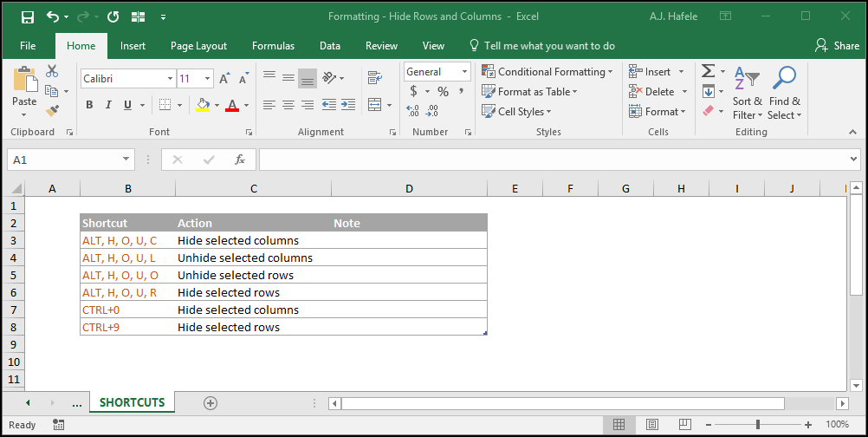Open the font size 11 dropdown
The width and height of the screenshot is (868, 437).
point(208,79)
